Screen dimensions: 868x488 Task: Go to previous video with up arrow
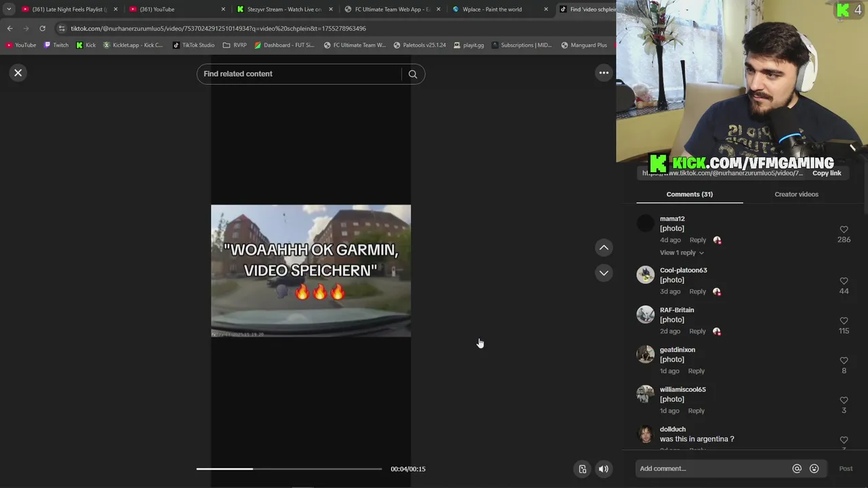coord(604,247)
